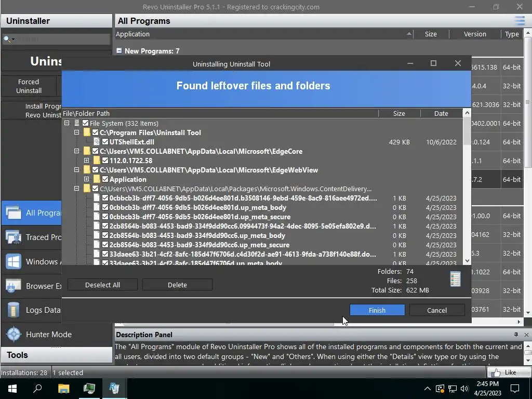This screenshot has width=532, height=399.
Task: Collapse the EdgeWebView folder node
Action: click(77, 170)
